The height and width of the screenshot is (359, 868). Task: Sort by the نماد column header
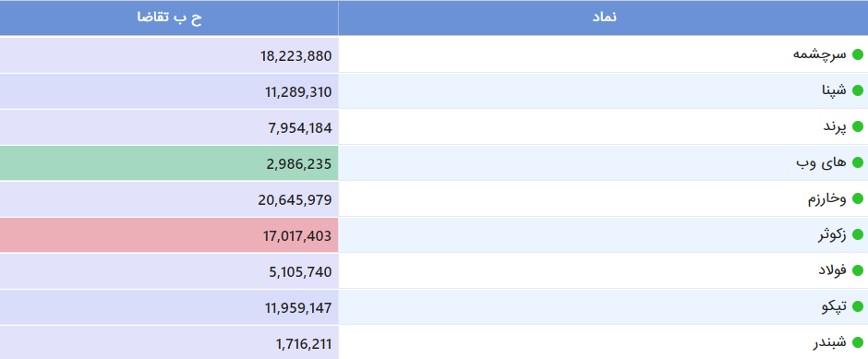603,18
